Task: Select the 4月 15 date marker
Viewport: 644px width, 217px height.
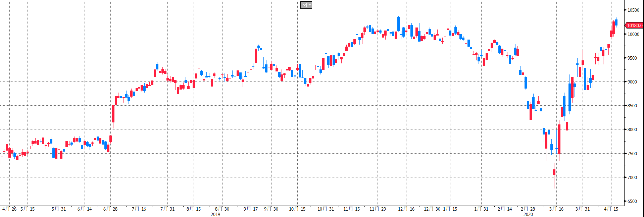Action: [x=611, y=209]
